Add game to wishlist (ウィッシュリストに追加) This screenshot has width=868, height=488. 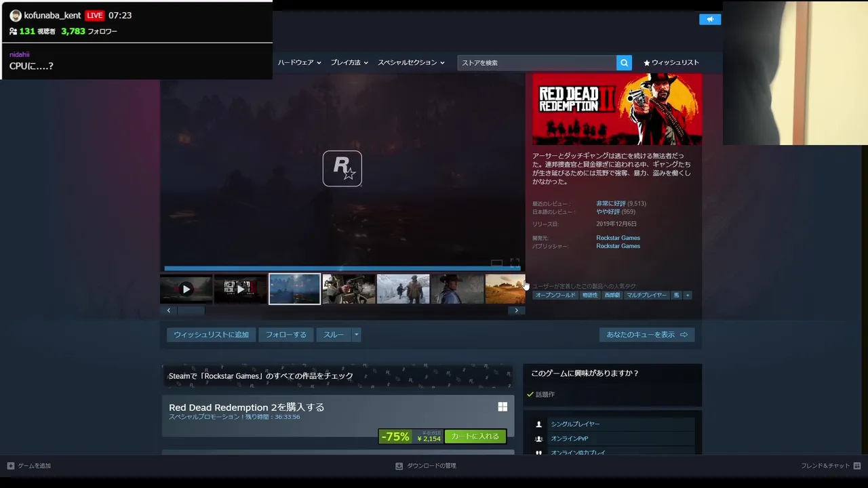[211, 335]
